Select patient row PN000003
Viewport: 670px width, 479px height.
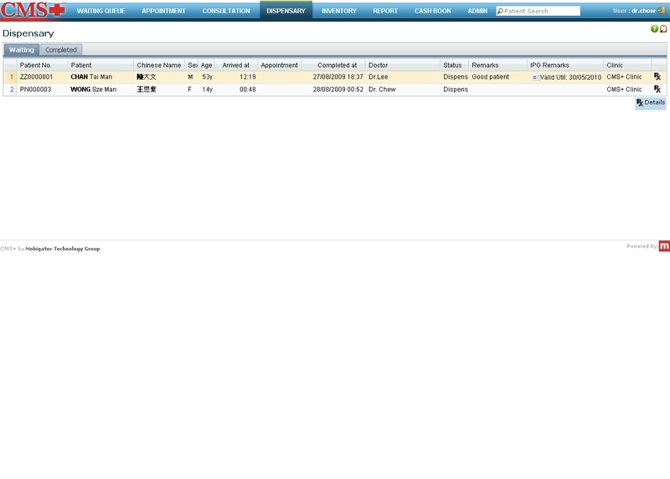click(36, 90)
